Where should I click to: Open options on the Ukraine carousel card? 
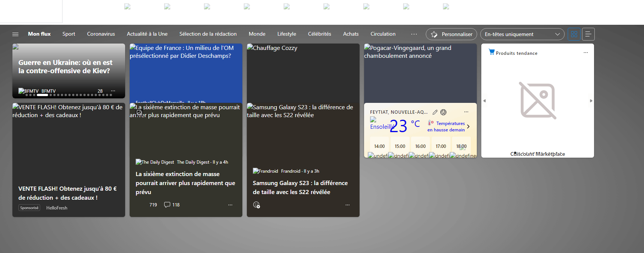pos(113,91)
